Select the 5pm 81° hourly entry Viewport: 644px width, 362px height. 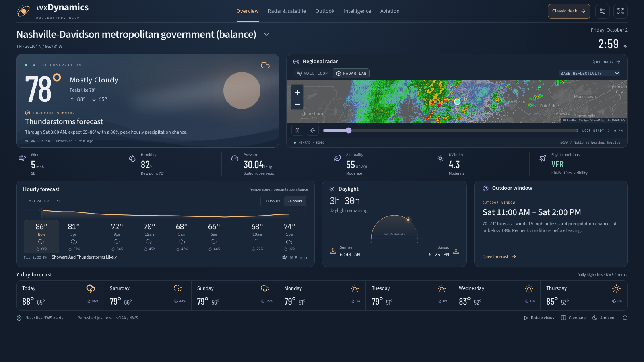74,237
